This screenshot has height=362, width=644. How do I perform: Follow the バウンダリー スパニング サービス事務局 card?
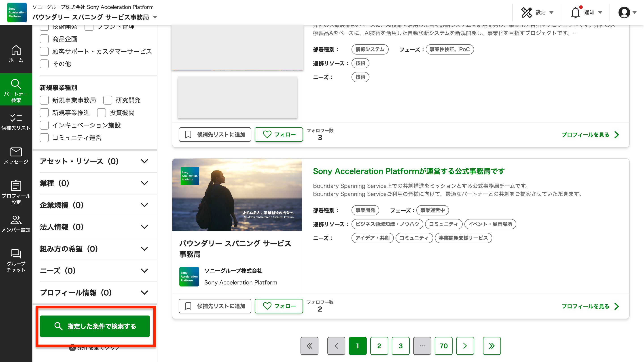tap(278, 306)
